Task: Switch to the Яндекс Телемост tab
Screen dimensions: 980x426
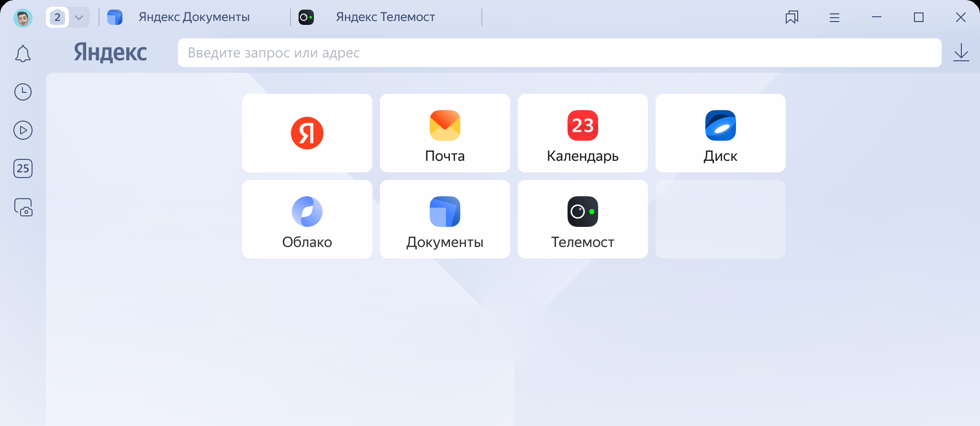Action: pyautogui.click(x=385, y=17)
